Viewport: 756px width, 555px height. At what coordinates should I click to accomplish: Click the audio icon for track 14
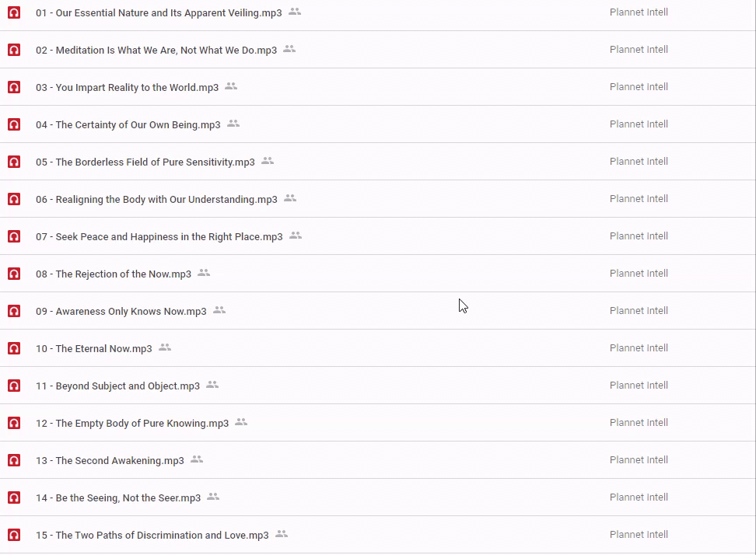pyautogui.click(x=14, y=497)
